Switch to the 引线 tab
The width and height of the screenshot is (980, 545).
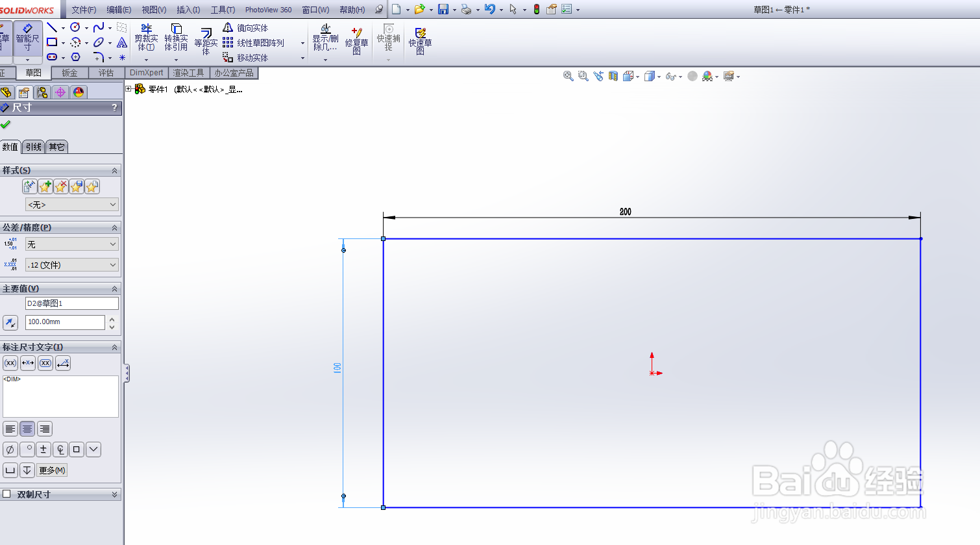[x=34, y=147]
